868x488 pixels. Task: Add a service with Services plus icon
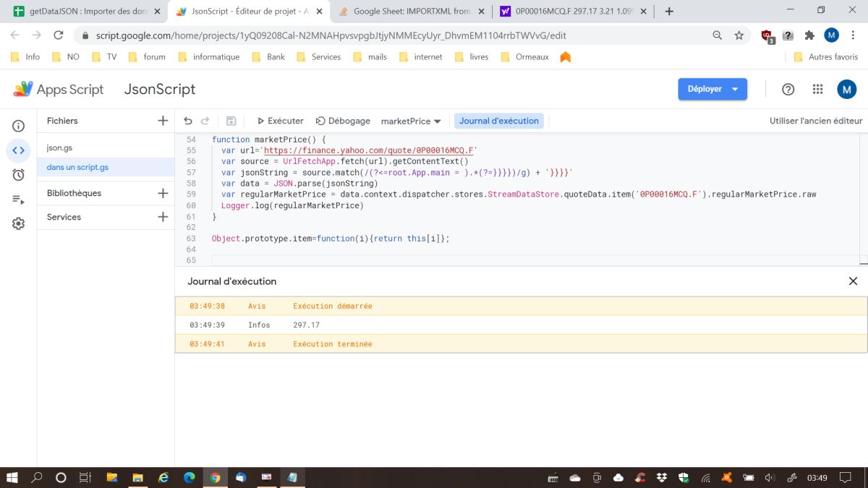(163, 217)
